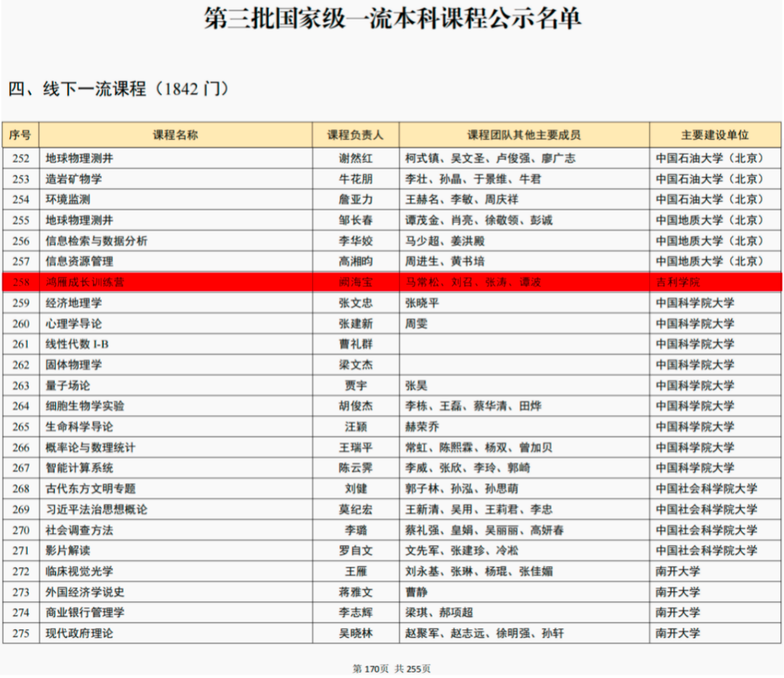Click highlighted course 鸿雁成长训练营
The image size is (784, 678).
click(85, 282)
